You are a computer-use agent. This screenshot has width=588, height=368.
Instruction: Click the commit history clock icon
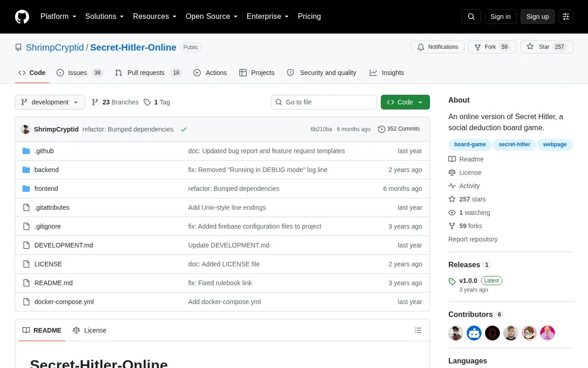(381, 129)
